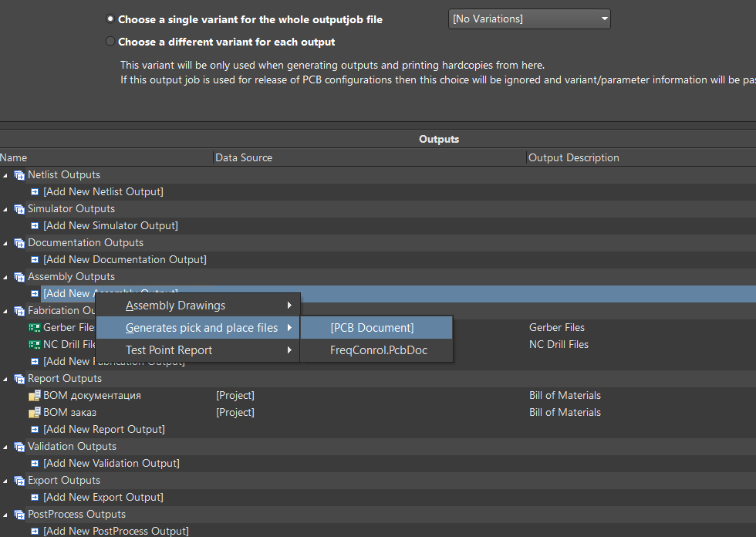Click add icon beside Add New PostProcess Output
This screenshot has height=537, width=756.
(35, 532)
